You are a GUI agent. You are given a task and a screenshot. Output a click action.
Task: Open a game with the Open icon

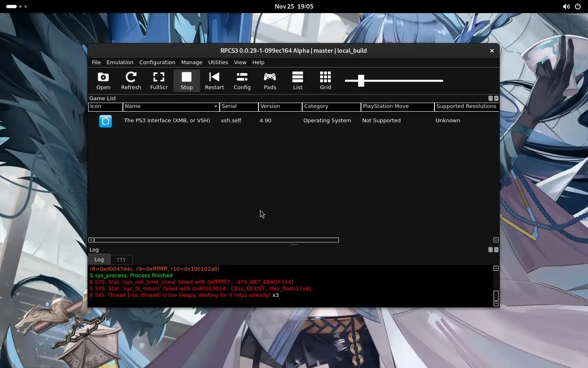point(103,81)
